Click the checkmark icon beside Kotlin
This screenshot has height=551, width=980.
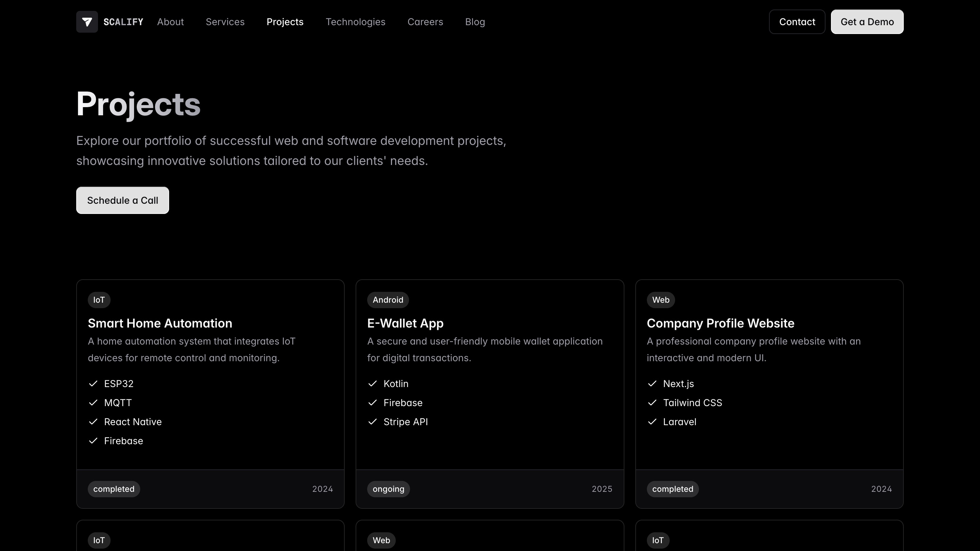point(373,383)
